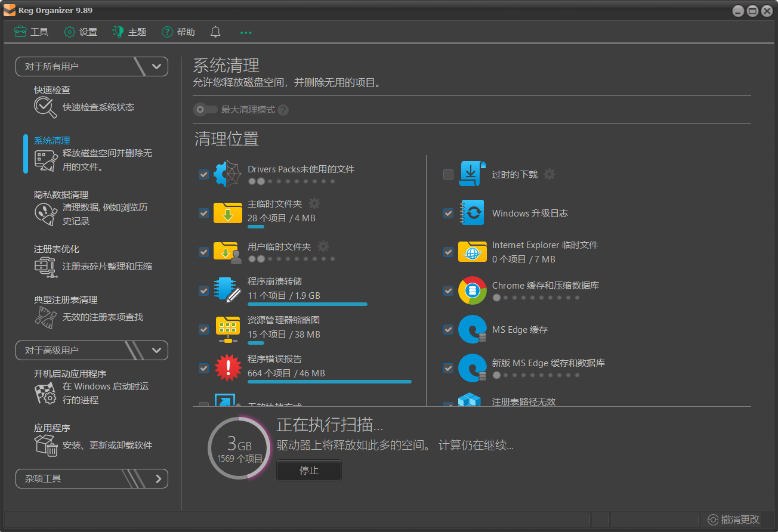
Task: Click the 新版 MS Edge 缓存和数据库 icon
Action: 473,368
